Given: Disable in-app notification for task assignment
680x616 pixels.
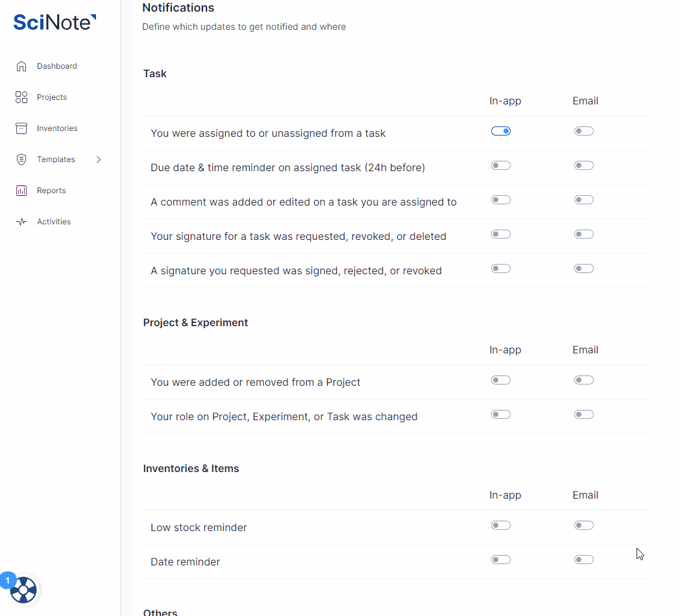Looking at the screenshot, I should (501, 131).
